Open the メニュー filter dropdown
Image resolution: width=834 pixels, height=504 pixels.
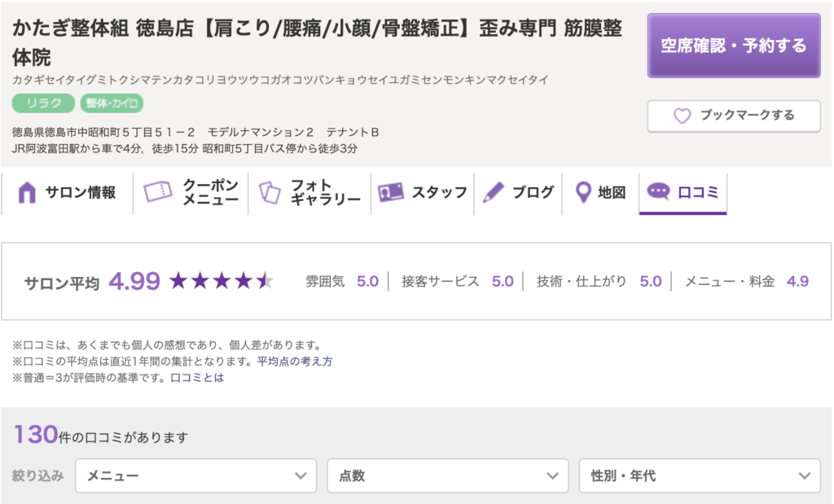tap(195, 476)
